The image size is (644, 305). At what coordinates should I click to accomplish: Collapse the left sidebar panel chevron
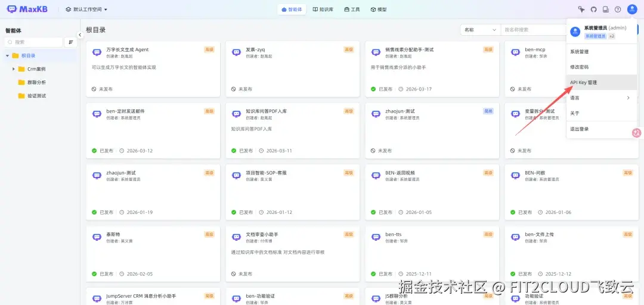click(80, 35)
